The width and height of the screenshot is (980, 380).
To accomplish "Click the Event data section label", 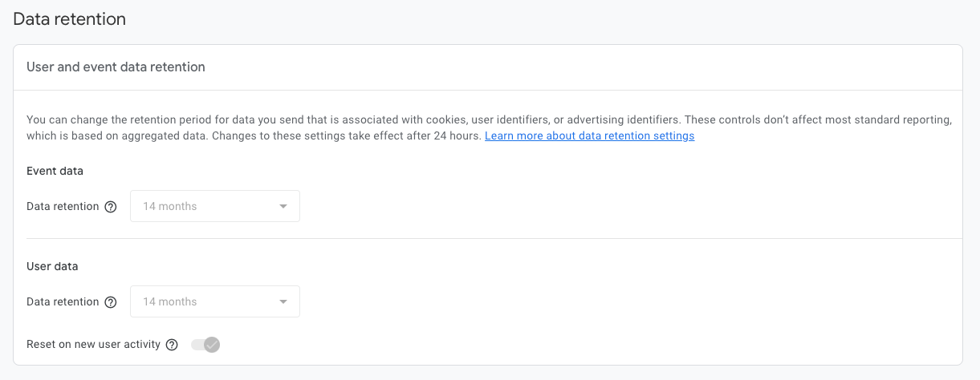I will pos(55,171).
